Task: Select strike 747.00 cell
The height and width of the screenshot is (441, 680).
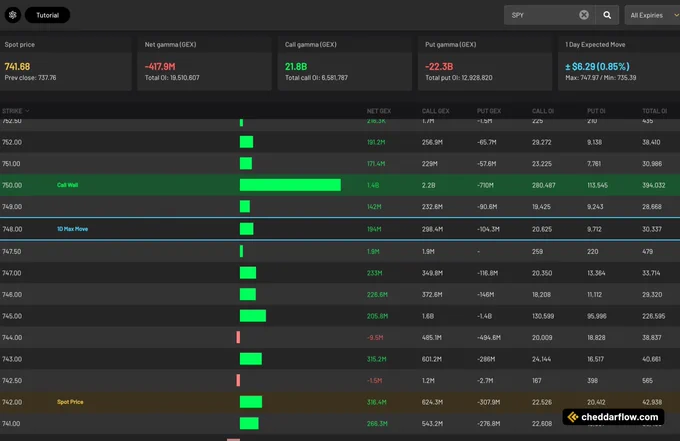Action: (x=12, y=273)
